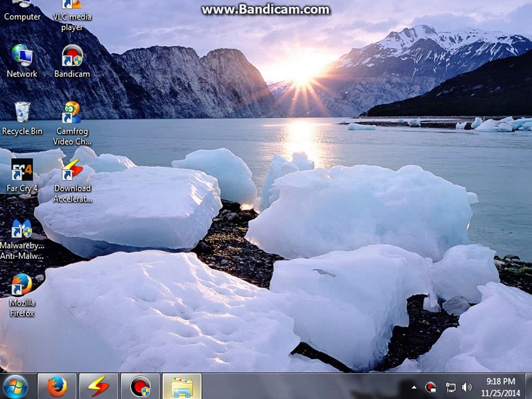This screenshot has width=532, height=399.
Task: Open Windows Explorer from the taskbar
Action: click(x=182, y=386)
